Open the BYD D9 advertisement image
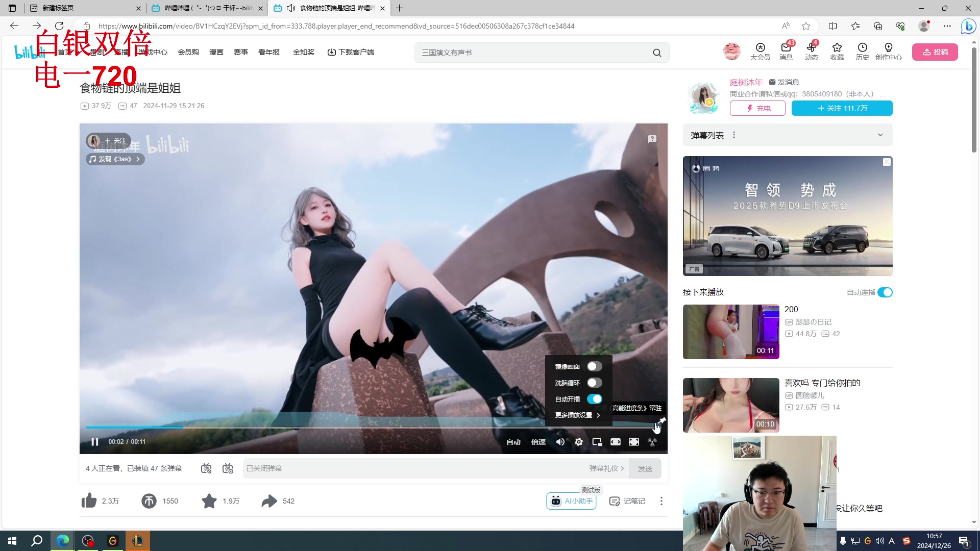Viewport: 980px width, 551px height. (x=788, y=216)
